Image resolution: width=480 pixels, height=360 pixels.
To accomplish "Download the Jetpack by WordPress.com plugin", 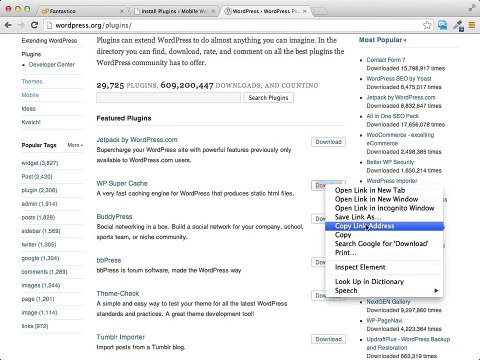I will [328, 142].
